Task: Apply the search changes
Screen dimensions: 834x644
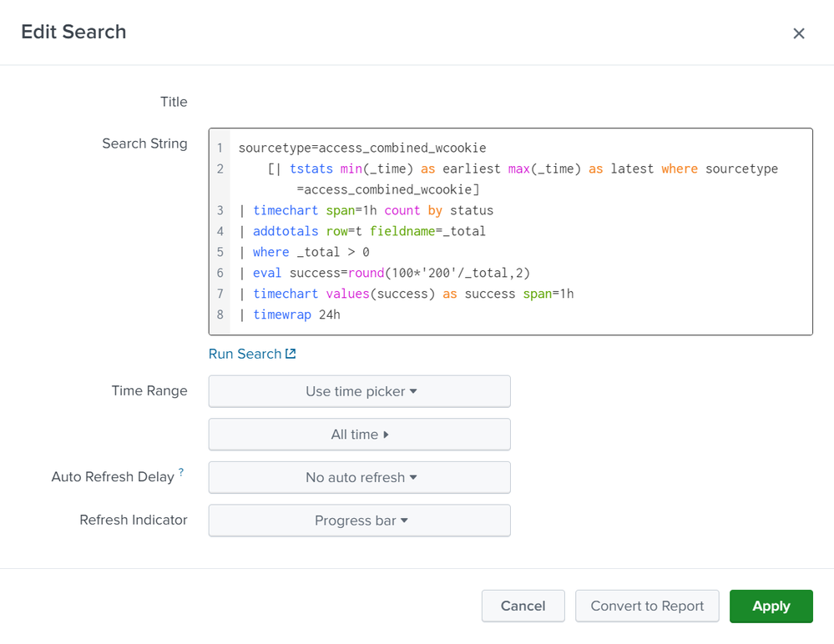Action: 771,606
